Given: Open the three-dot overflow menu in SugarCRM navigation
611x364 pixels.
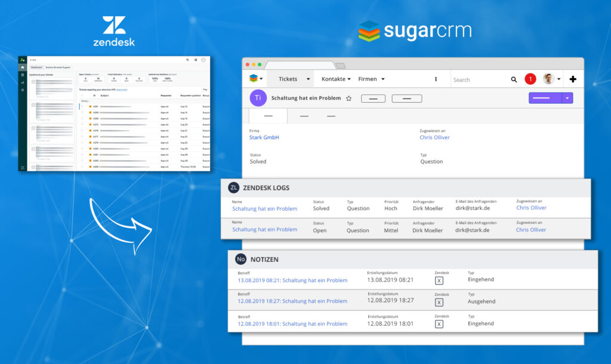Looking at the screenshot, I should 435,78.
